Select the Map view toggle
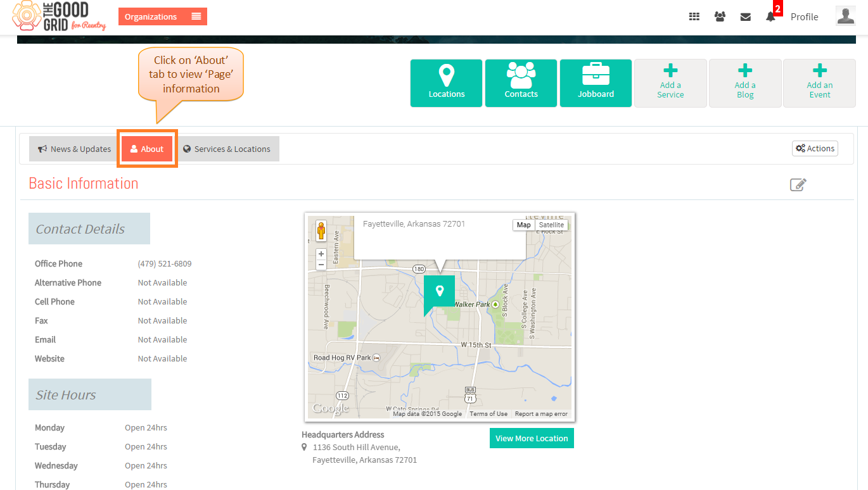Image resolution: width=868 pixels, height=490 pixels. click(x=523, y=225)
